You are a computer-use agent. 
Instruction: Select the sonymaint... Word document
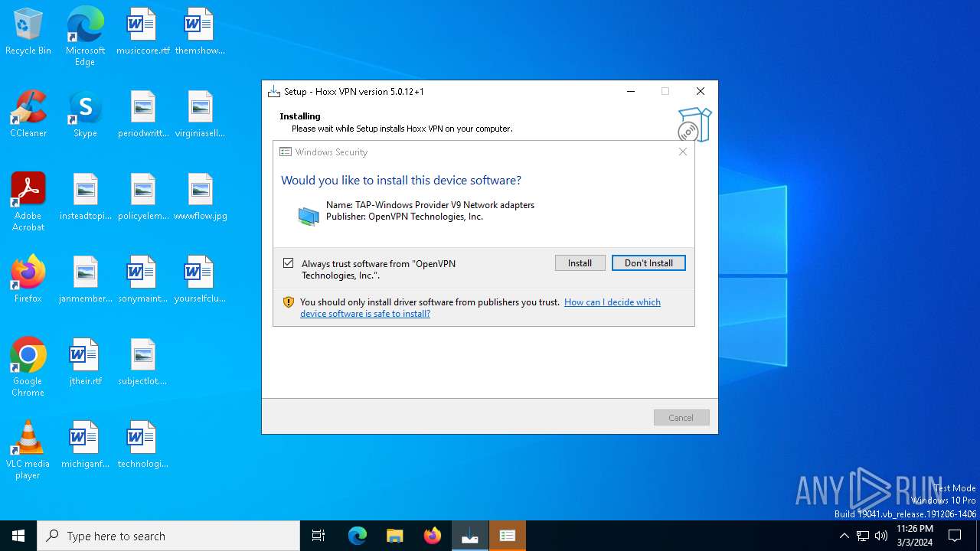click(142, 280)
